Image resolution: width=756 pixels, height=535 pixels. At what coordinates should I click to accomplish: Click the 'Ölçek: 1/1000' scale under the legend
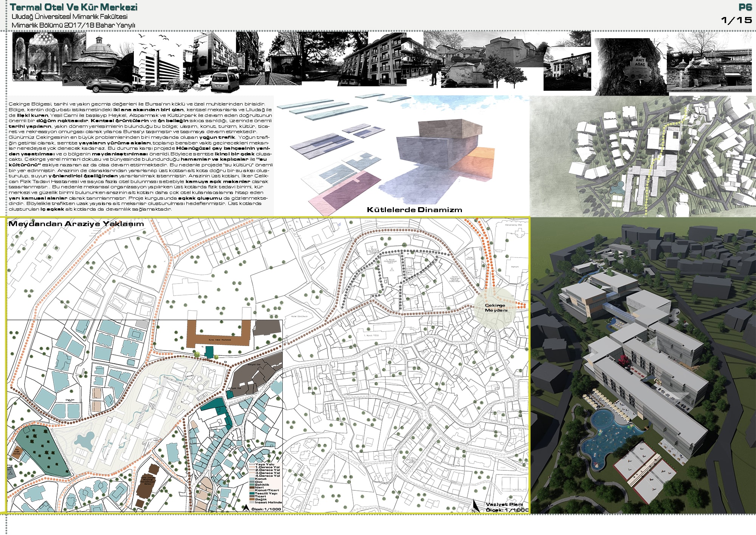[266, 509]
